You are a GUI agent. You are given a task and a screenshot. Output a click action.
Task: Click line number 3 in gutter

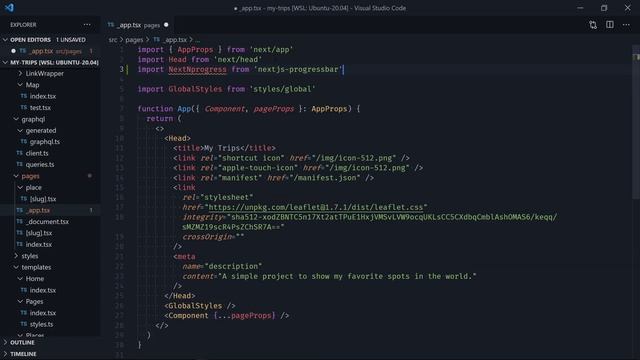(x=121, y=69)
